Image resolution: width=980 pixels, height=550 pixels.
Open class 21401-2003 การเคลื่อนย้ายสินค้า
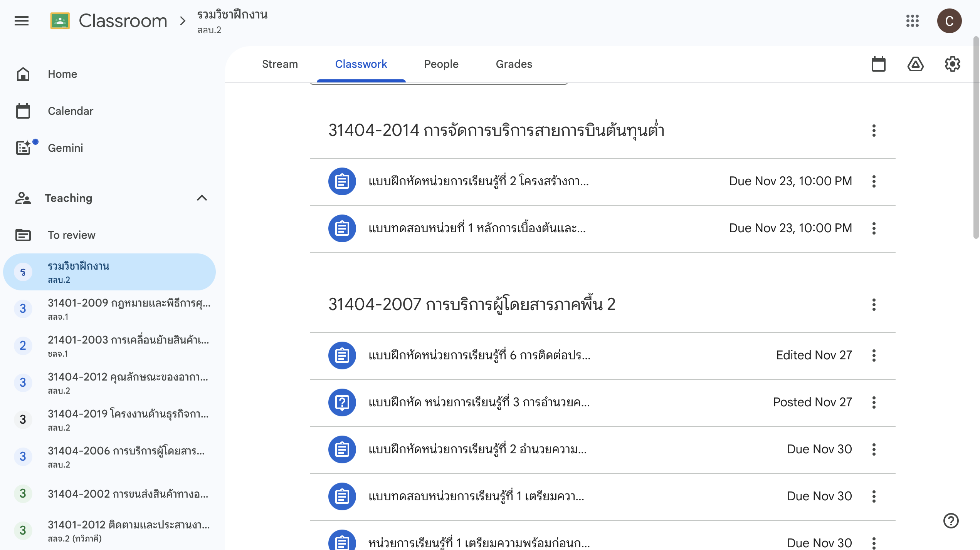(x=109, y=346)
